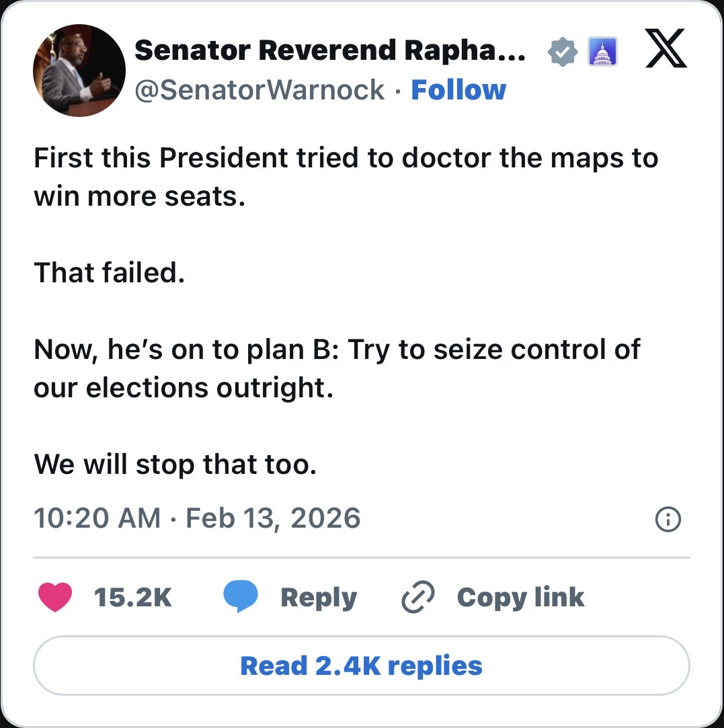Click the @SenatorWarnock handle
Viewport: 724px width, 728px height.
pos(260,89)
